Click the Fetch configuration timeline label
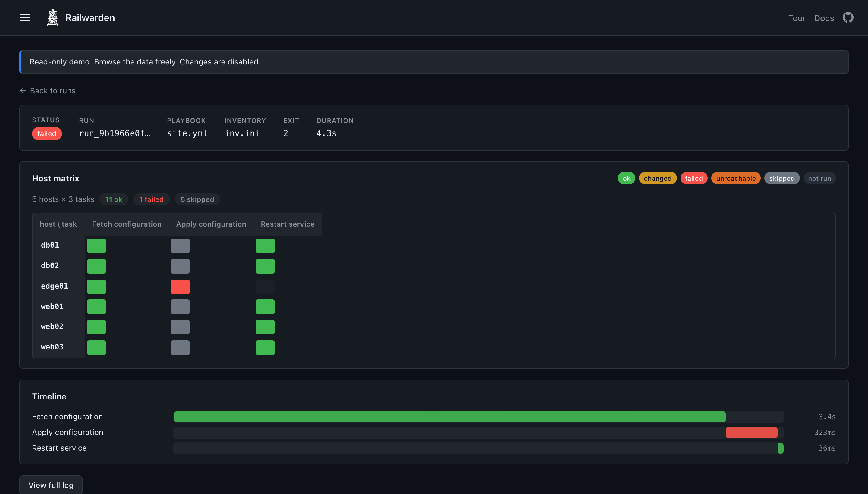 pyautogui.click(x=67, y=417)
